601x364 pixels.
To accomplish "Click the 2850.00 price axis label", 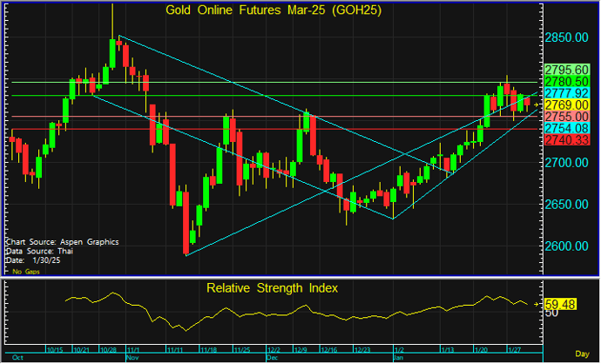I will click(567, 38).
